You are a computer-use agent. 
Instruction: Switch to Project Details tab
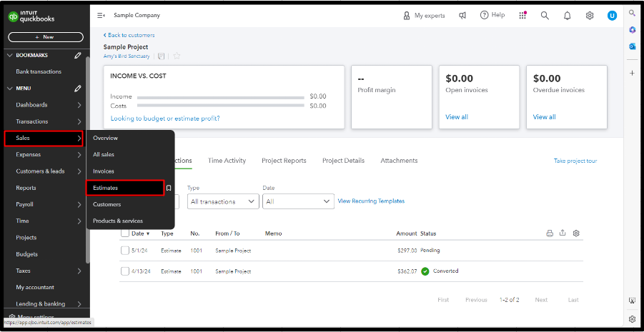[343, 161]
